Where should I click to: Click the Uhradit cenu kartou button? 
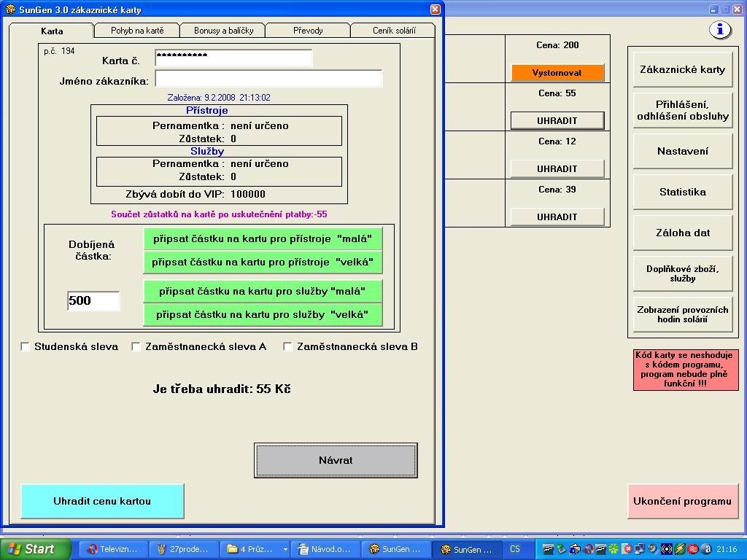[102, 501]
